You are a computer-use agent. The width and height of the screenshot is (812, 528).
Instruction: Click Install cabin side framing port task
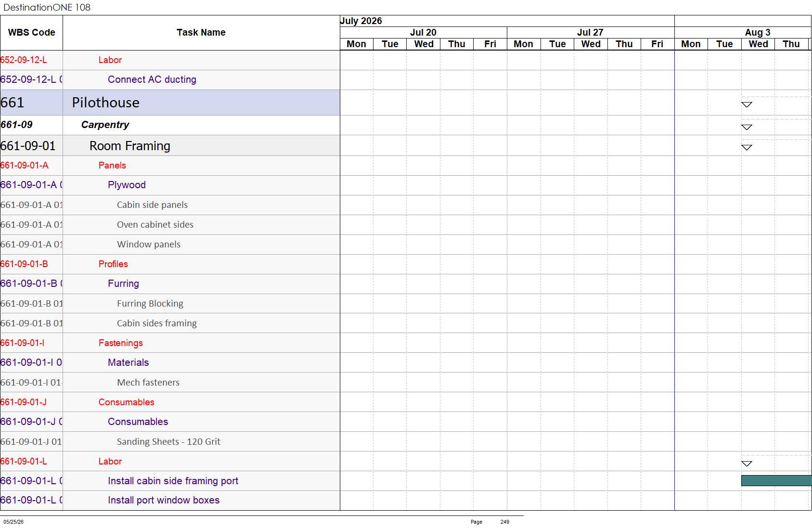click(173, 481)
